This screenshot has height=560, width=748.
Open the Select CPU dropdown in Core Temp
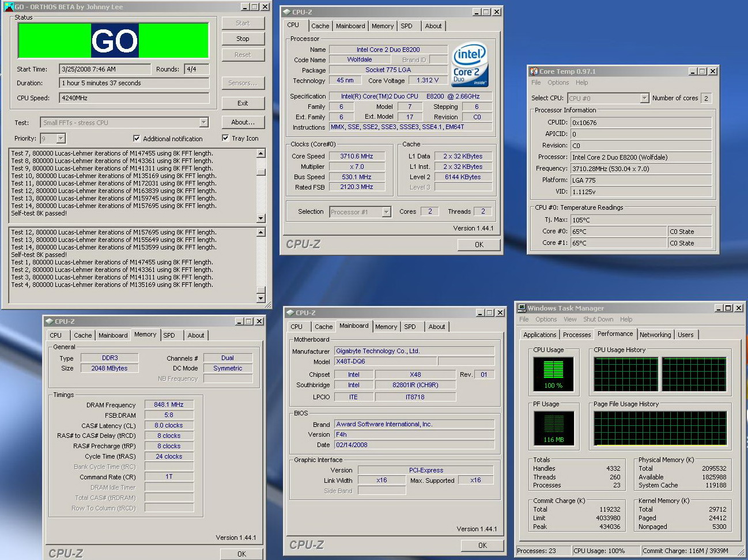point(646,98)
